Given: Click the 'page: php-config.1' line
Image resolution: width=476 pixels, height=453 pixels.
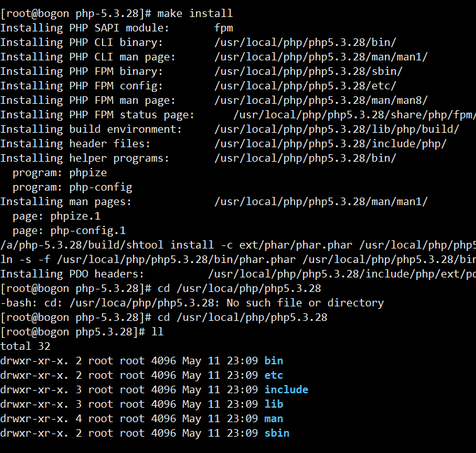Looking at the screenshot, I should tap(69, 230).
